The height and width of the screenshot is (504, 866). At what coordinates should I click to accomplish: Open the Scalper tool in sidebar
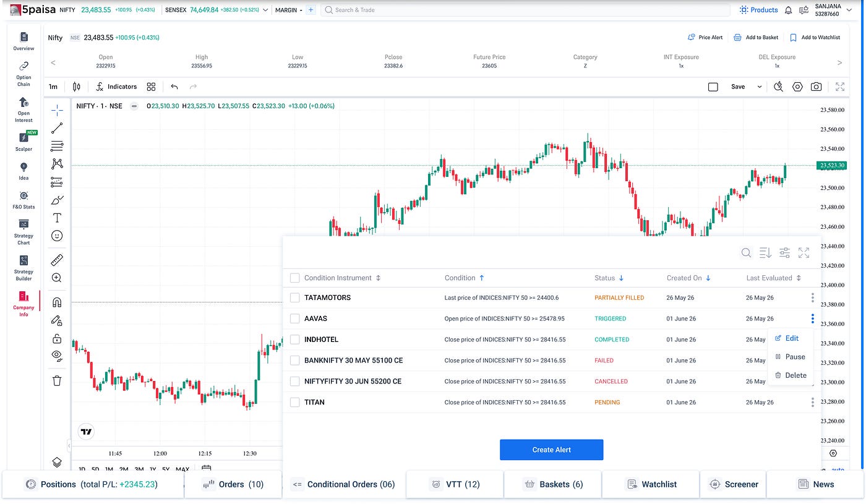(24, 142)
